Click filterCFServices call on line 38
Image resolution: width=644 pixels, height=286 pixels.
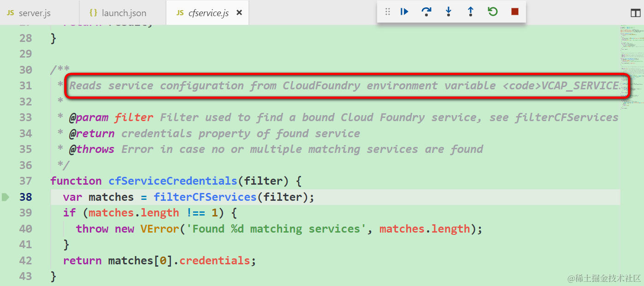point(205,197)
